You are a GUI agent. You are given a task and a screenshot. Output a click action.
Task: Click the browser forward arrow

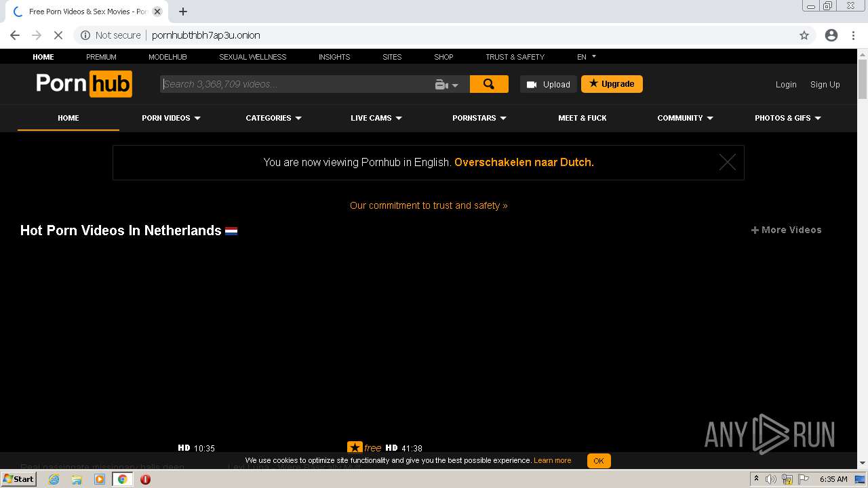37,35
